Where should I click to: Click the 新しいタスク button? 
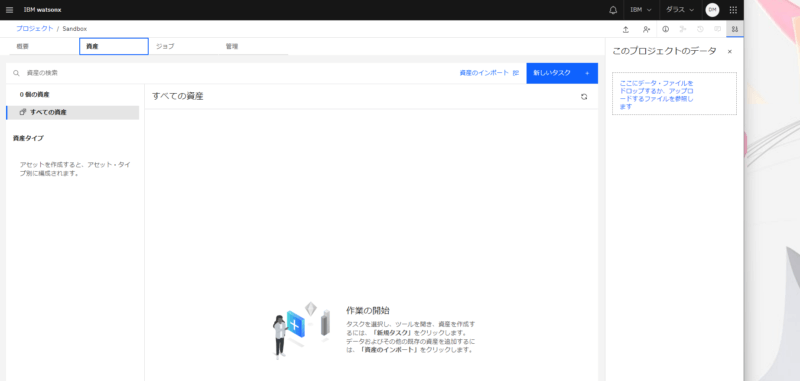click(562, 73)
